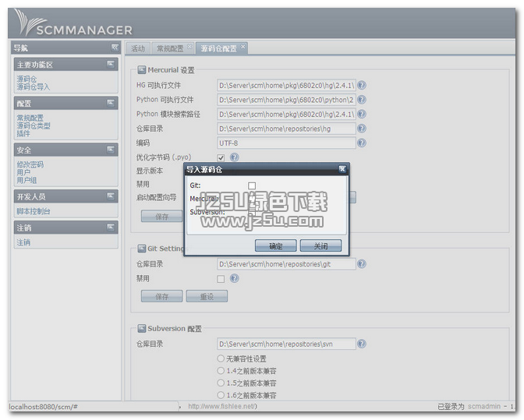Edit the Subversion 仓库目录 field
Image resolution: width=524 pixels, height=420 pixels.
(x=286, y=344)
